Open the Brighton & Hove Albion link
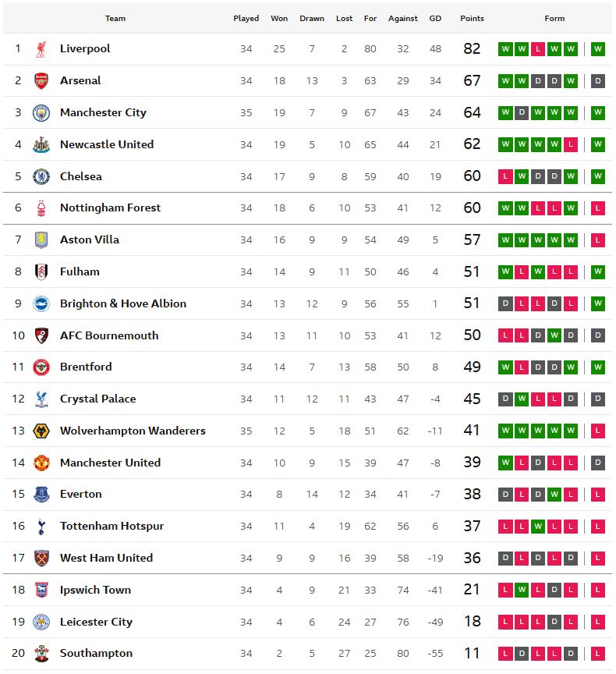 point(123,303)
